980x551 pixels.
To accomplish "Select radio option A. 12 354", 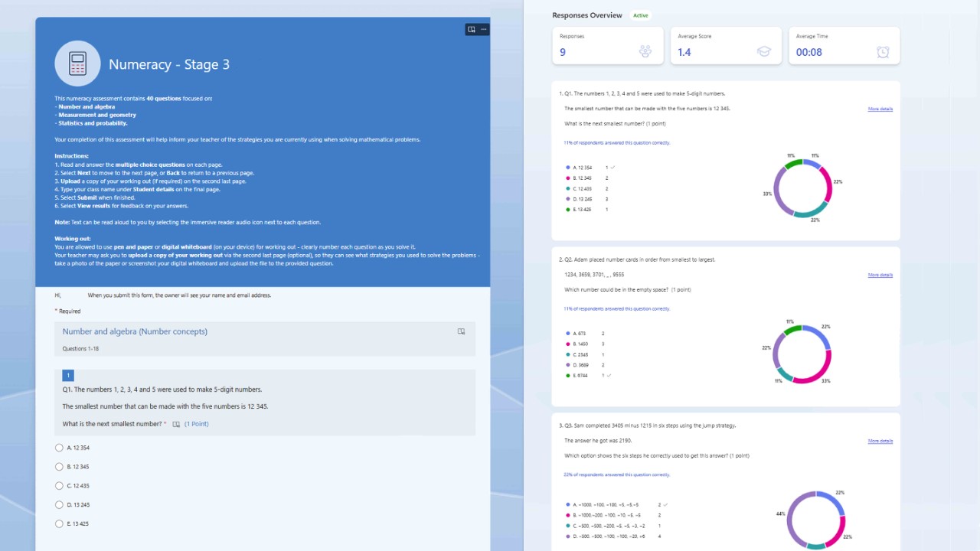I will tap(59, 448).
